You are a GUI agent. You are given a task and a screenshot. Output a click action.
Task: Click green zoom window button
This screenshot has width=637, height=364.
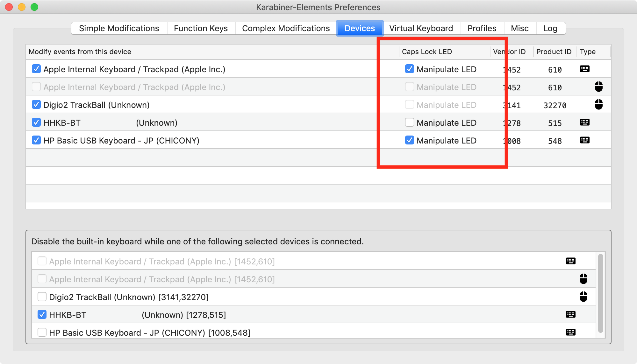(x=34, y=7)
